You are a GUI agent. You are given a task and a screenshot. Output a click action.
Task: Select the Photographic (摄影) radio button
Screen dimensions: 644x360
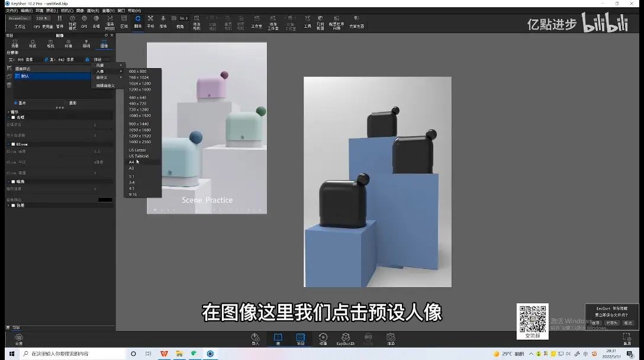(66, 103)
